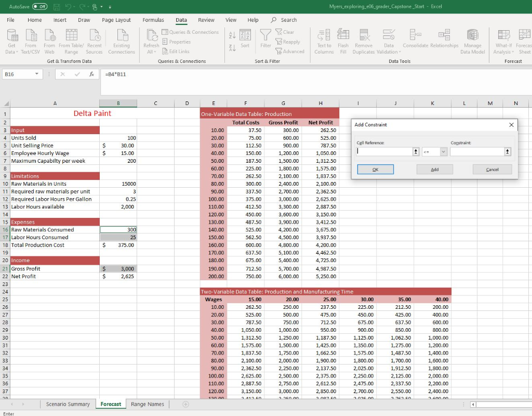Image resolution: width=532 pixels, height=416 pixels.
Task: Click Flash Fill icon
Action: (x=343, y=42)
